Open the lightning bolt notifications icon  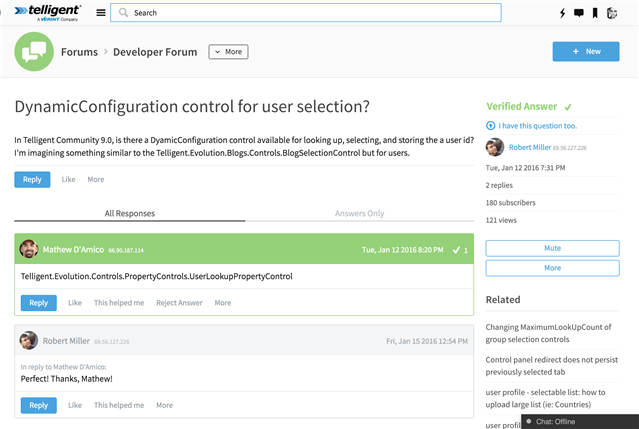point(562,13)
